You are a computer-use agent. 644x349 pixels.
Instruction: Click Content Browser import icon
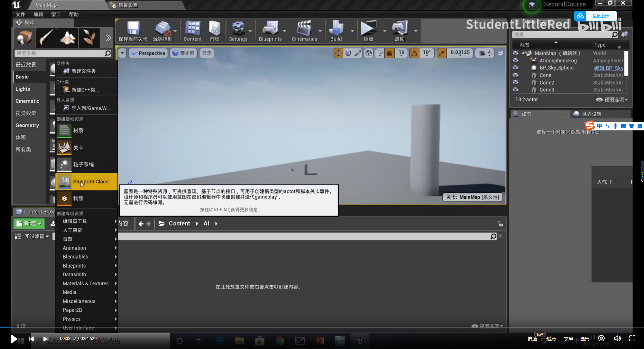pos(53,223)
